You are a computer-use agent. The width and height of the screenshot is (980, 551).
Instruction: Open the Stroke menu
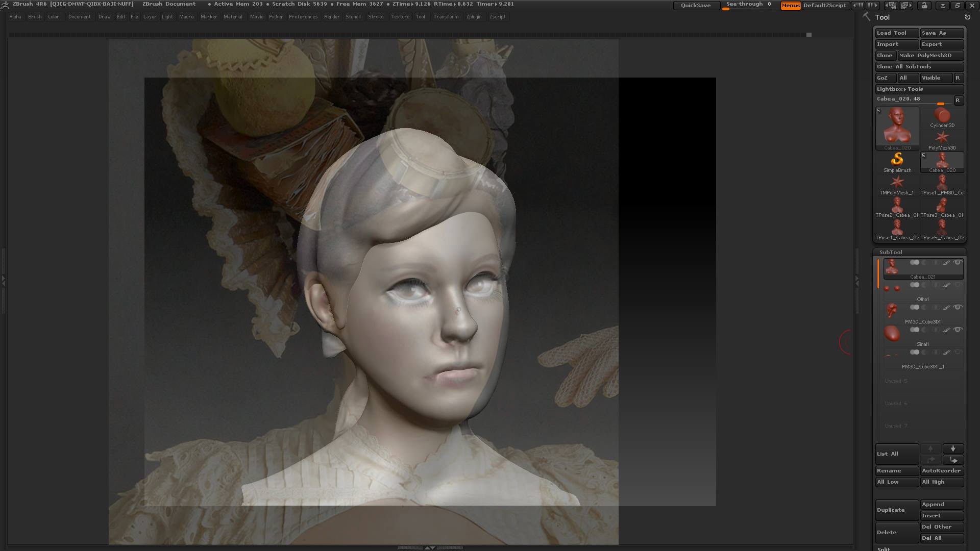tap(375, 17)
